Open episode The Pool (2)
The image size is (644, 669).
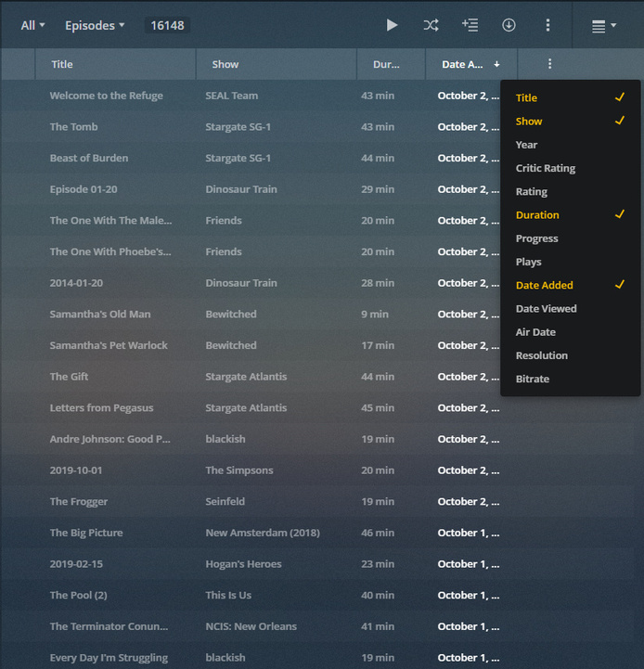pos(78,595)
